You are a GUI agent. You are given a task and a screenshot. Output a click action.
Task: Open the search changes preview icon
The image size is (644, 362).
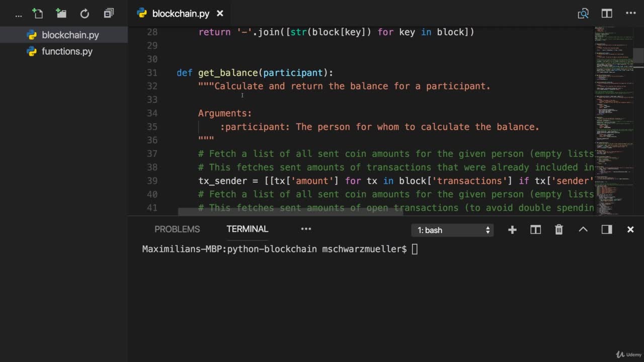click(x=583, y=14)
